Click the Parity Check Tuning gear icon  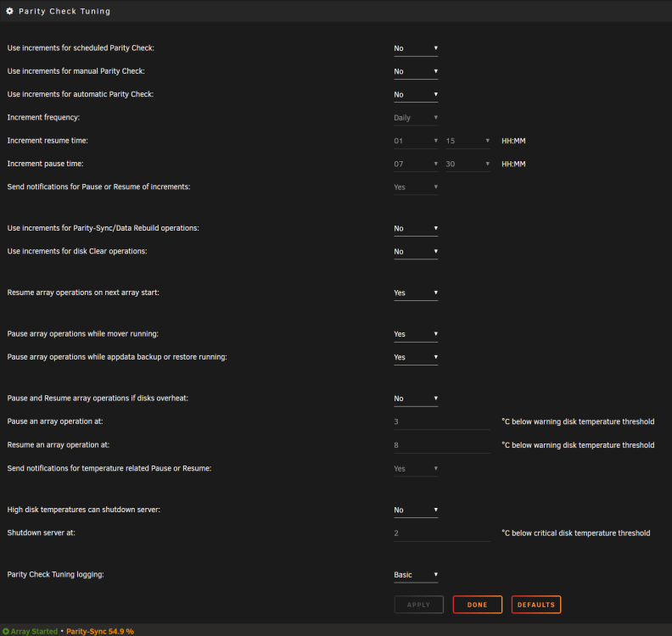pyautogui.click(x=10, y=11)
